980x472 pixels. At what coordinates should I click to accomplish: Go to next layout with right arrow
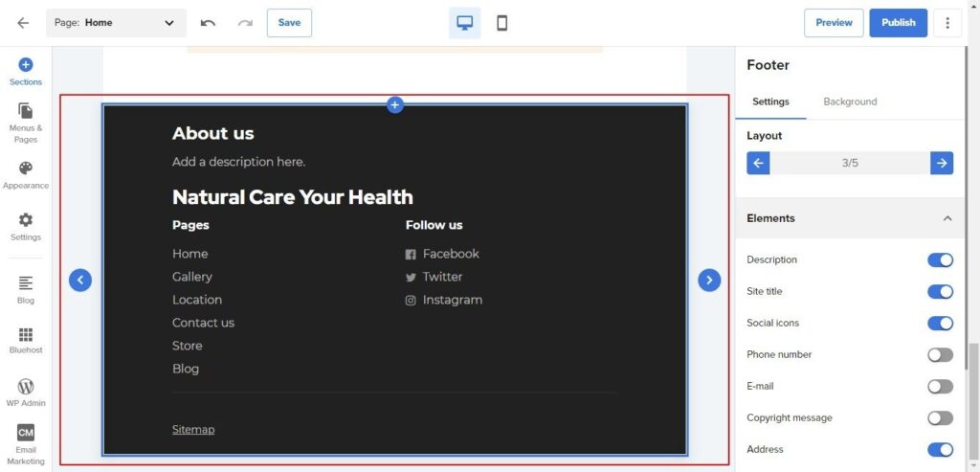(x=942, y=163)
